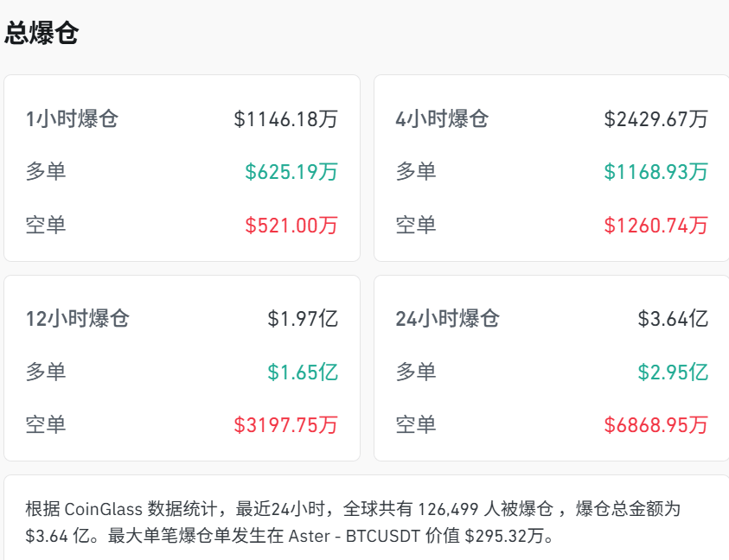Select the 4小时爆仓 card title
The image size is (729, 560).
[442, 119]
